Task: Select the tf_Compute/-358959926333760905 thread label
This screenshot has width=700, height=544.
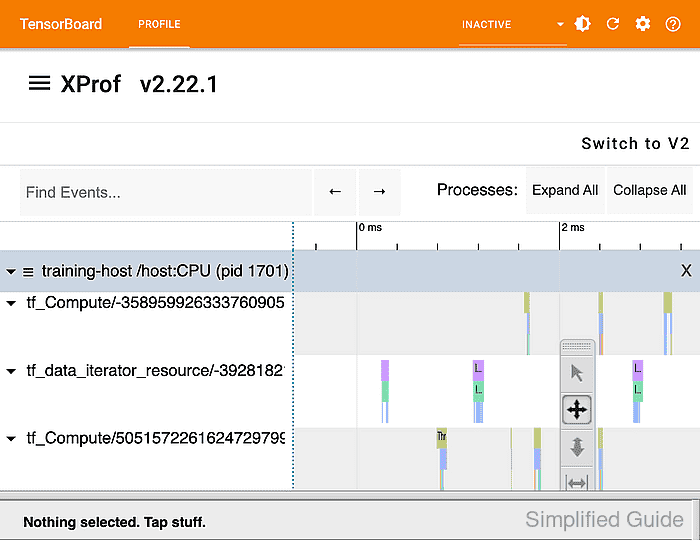Action: pyautogui.click(x=155, y=303)
